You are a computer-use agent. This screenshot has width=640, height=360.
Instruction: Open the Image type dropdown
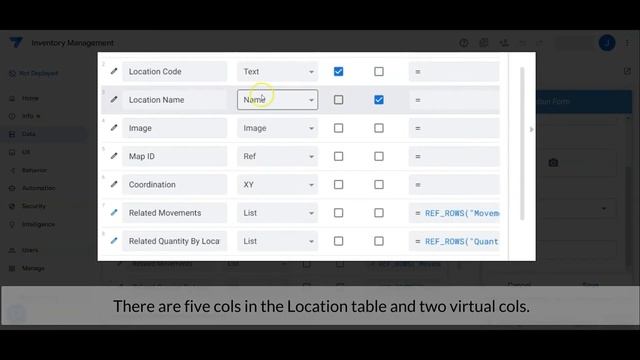[x=278, y=128]
